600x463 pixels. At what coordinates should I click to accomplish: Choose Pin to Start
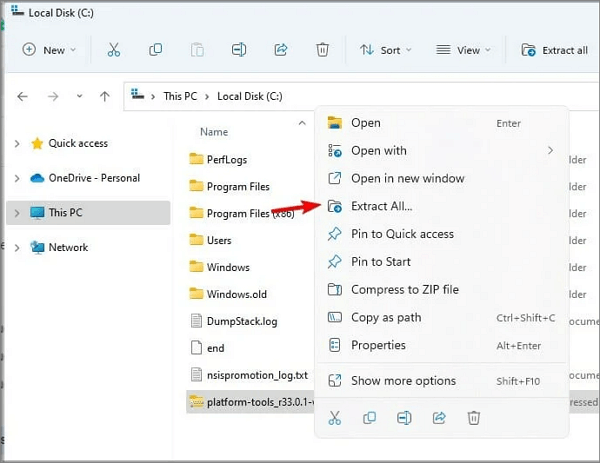[441, 262]
